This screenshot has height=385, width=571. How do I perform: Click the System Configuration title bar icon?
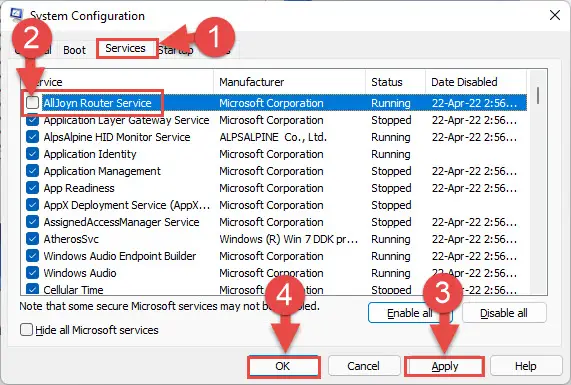click(x=16, y=15)
